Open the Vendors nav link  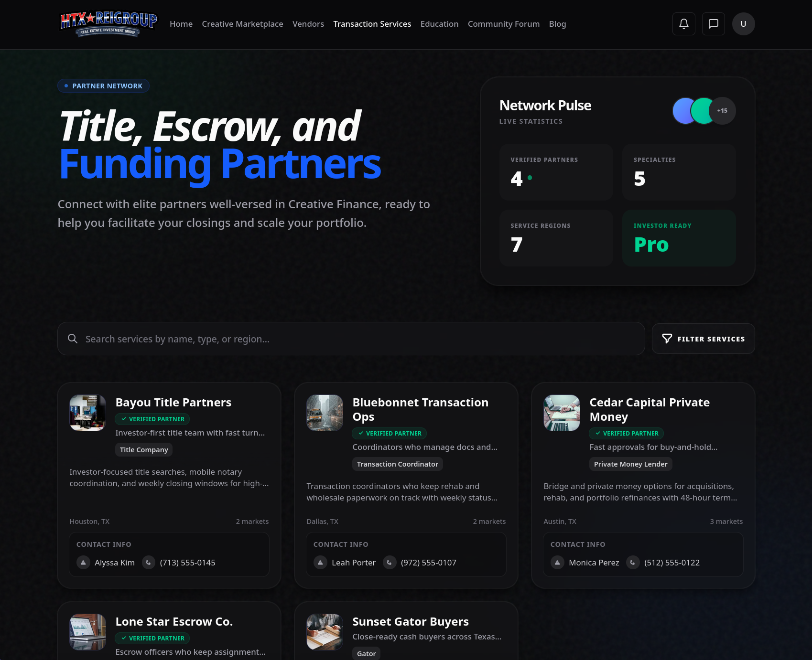pos(308,24)
